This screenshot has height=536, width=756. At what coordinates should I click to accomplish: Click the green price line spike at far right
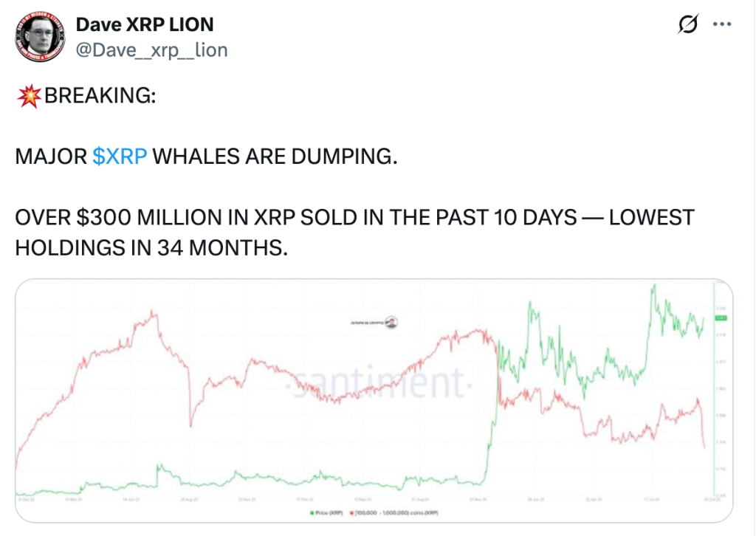[x=653, y=288]
